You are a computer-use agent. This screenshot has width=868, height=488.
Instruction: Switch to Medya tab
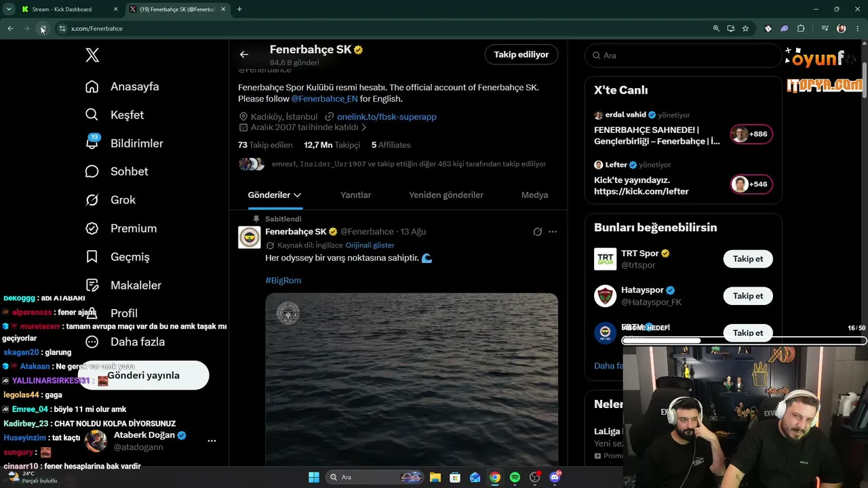[x=534, y=195]
